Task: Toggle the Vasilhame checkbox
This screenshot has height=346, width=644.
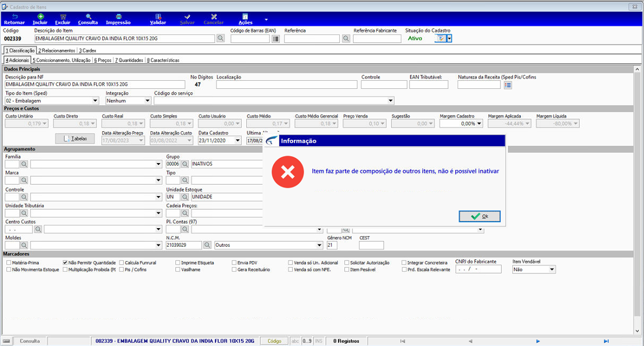Action: pyautogui.click(x=178, y=269)
